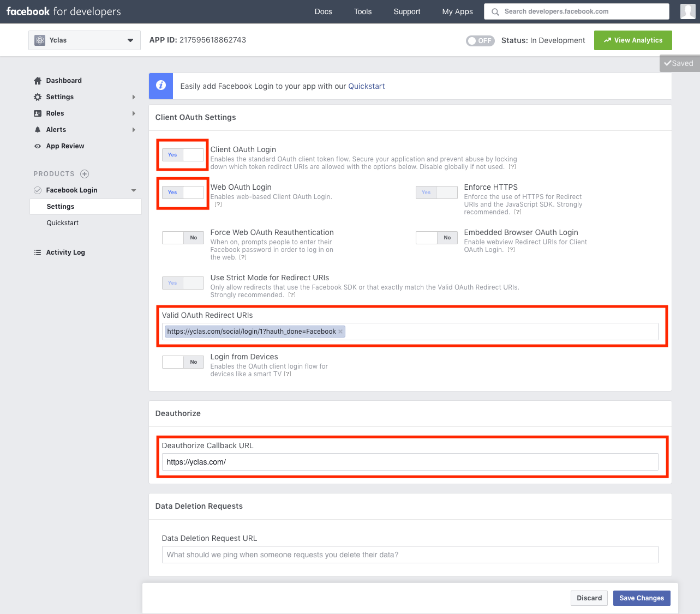Toggle Use Strict Mode for Redirect URIs

(x=183, y=283)
